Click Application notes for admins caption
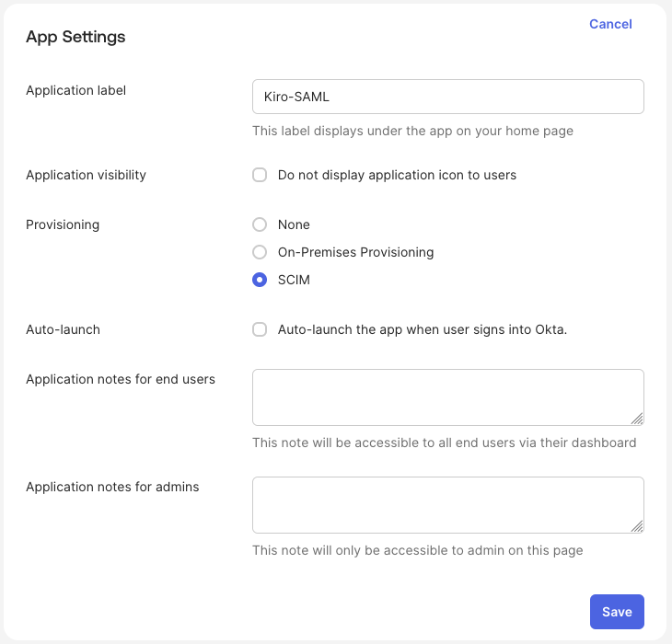The width and height of the screenshot is (672, 644). 112,487
